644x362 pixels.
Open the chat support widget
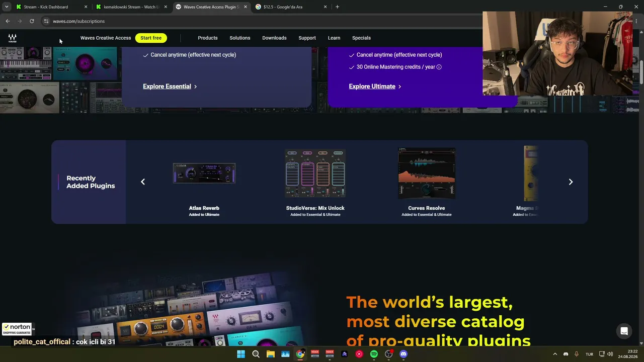click(624, 331)
